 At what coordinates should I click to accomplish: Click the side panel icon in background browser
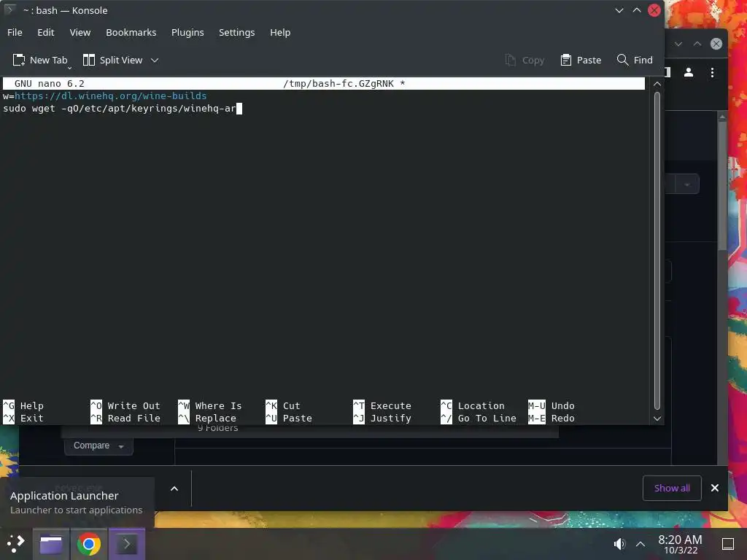tap(668, 72)
